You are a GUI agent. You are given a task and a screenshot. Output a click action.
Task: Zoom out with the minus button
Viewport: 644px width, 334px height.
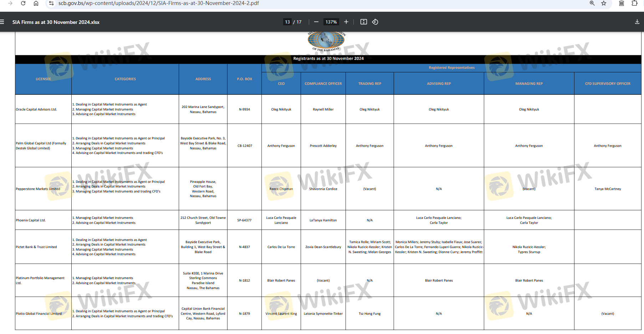click(316, 22)
